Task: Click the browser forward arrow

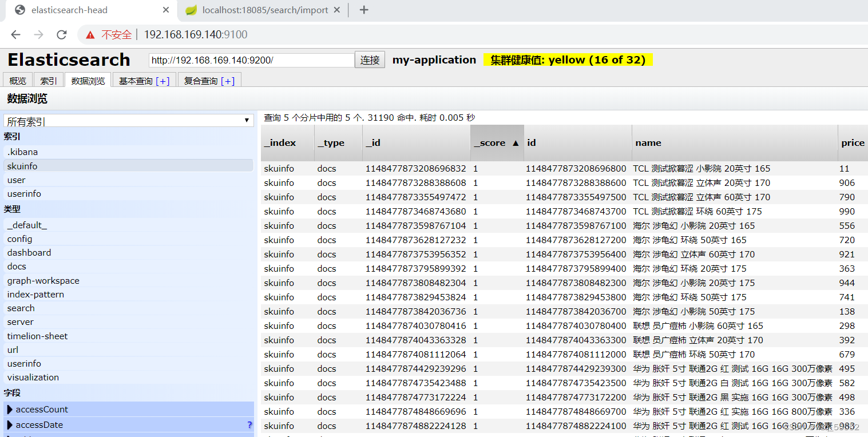Action: click(x=38, y=34)
